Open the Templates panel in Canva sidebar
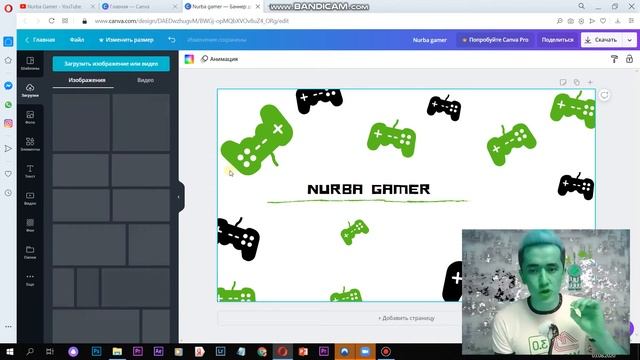640x360 pixels. (x=30, y=63)
